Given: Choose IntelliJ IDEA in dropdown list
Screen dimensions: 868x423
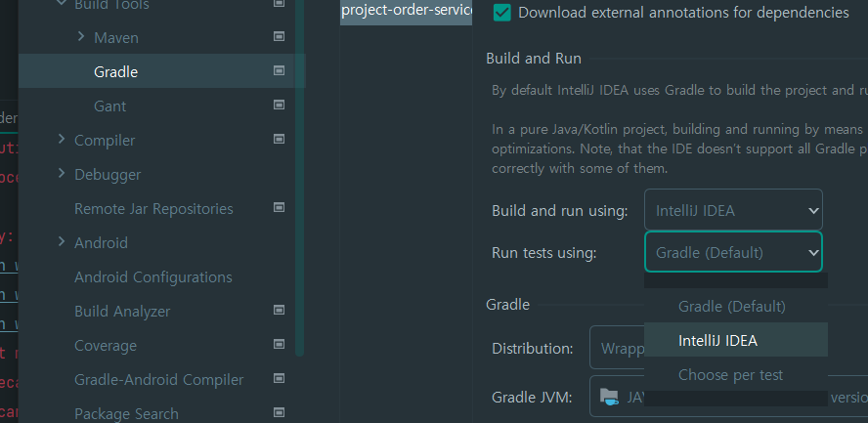Looking at the screenshot, I should pos(736,340).
